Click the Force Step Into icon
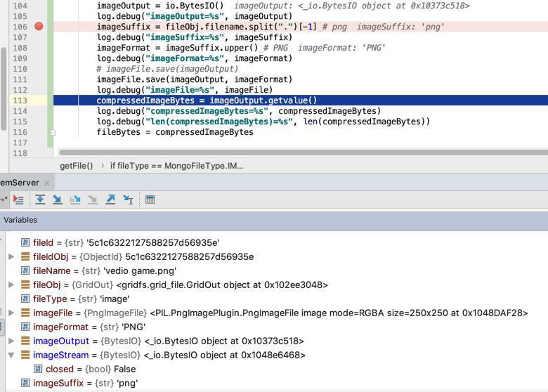This screenshot has width=548, height=392. coord(93,200)
